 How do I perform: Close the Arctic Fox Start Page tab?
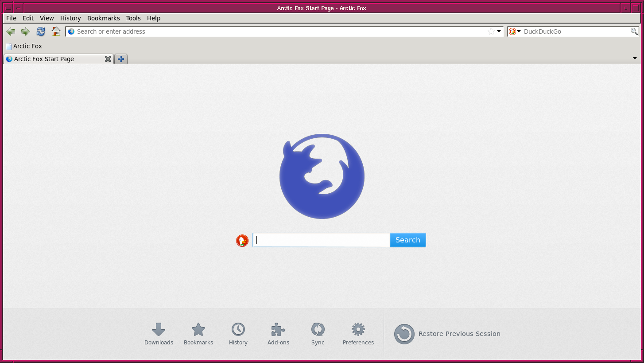click(x=108, y=59)
